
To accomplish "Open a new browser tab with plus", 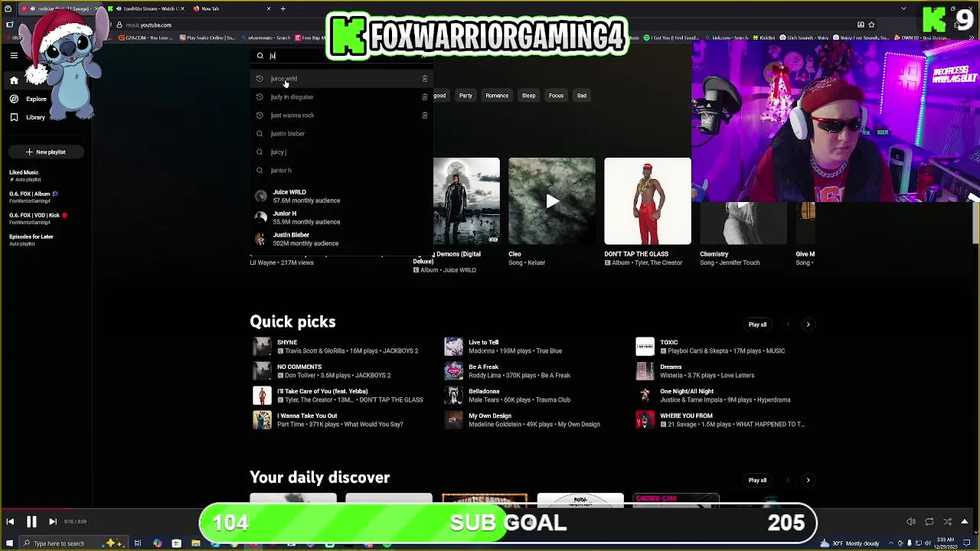I will coord(283,8).
